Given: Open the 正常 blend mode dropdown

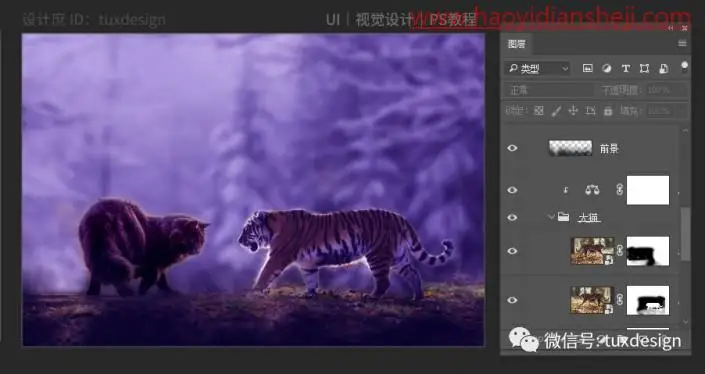Looking at the screenshot, I should [x=549, y=90].
